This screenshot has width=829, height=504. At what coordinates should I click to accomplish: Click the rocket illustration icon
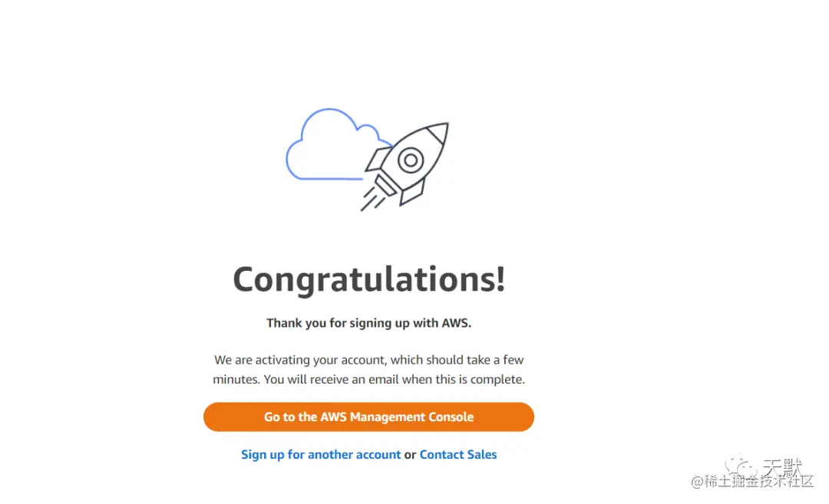(405, 166)
